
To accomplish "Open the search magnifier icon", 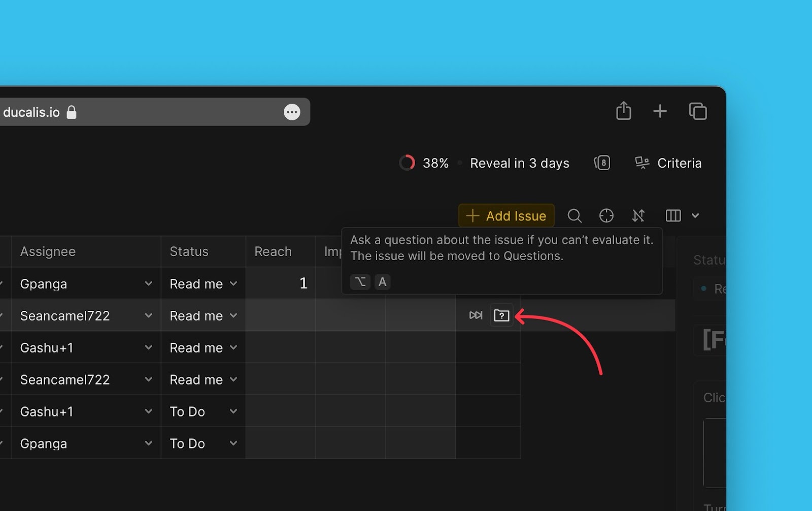I will pos(574,216).
